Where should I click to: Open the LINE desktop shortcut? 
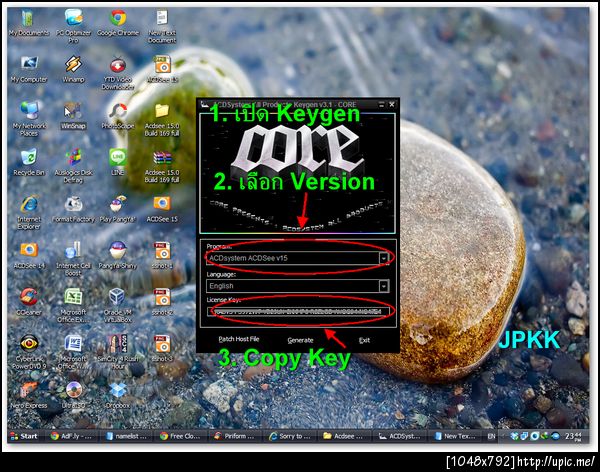(x=118, y=163)
